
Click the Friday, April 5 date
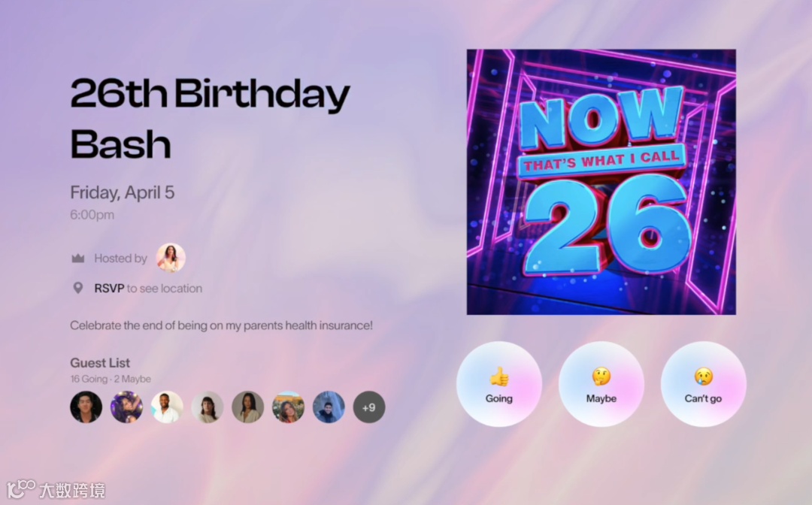(x=123, y=192)
